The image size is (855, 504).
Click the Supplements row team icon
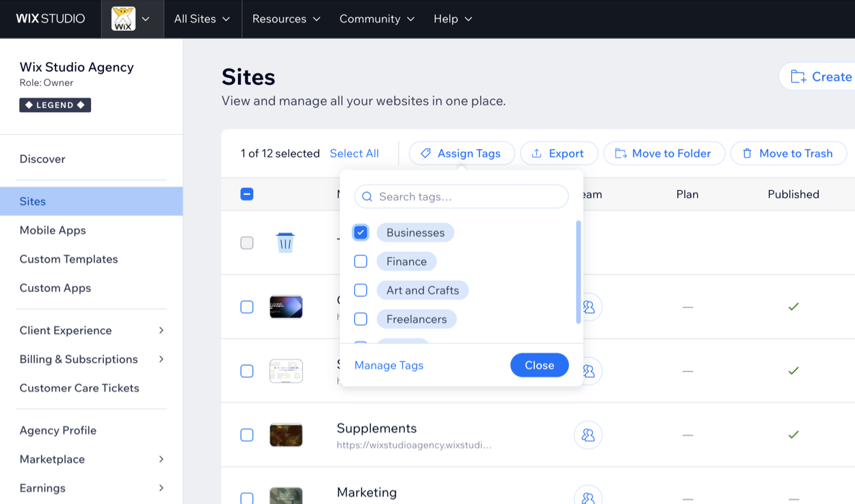[x=588, y=435]
